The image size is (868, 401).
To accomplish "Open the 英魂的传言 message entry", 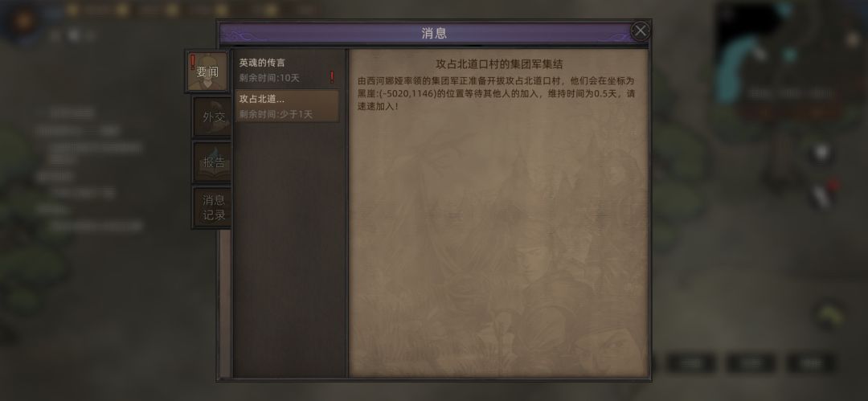I will tap(287, 70).
